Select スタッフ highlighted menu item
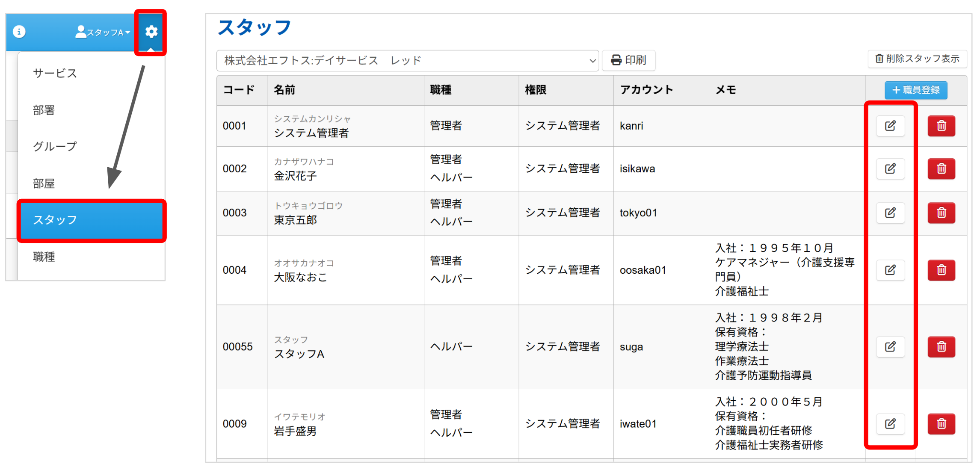This screenshot has height=470, width=980. click(92, 220)
